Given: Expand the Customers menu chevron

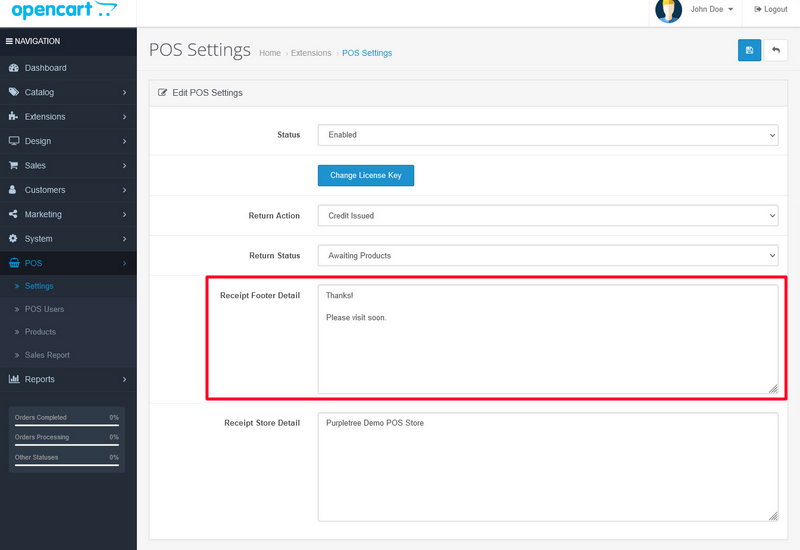Looking at the screenshot, I should point(124,190).
